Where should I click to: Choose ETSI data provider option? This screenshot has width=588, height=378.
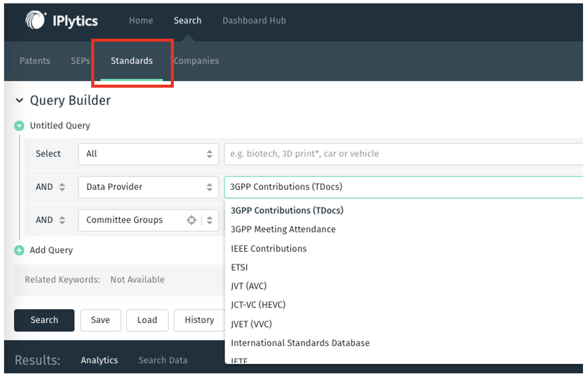[x=239, y=267]
